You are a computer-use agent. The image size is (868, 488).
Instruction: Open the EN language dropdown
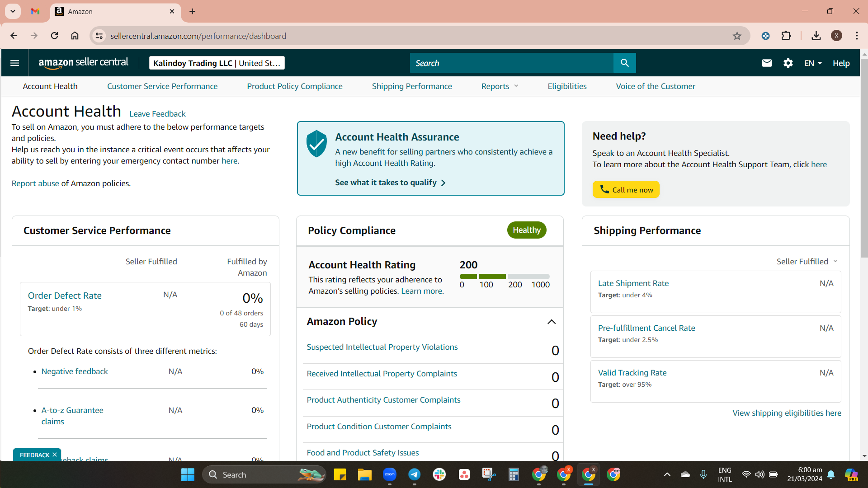tap(813, 63)
